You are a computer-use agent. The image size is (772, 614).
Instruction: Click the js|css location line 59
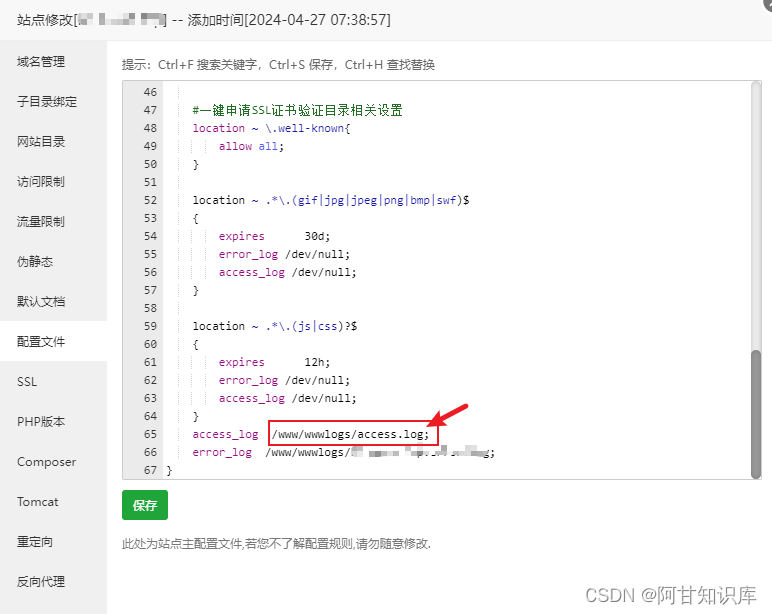click(275, 326)
